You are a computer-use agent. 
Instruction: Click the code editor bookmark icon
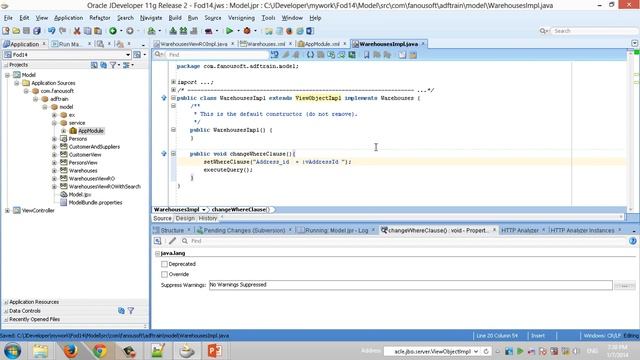(367, 55)
